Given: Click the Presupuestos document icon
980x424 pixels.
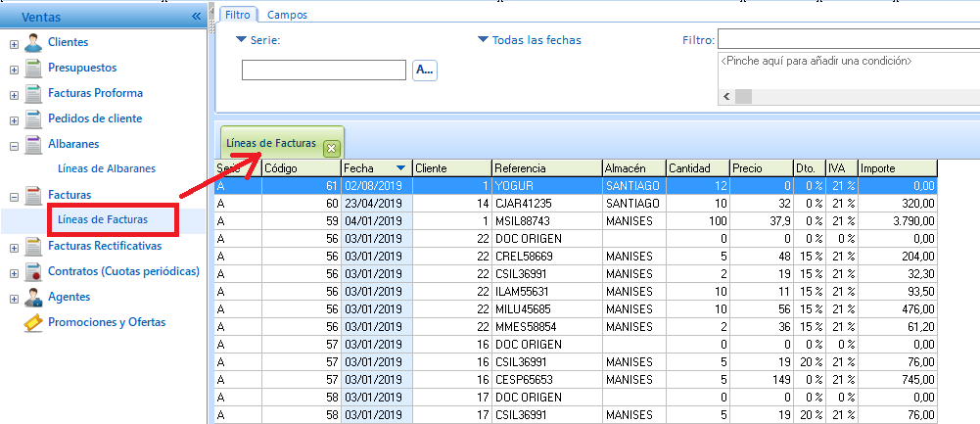Looking at the screenshot, I should (x=33, y=69).
